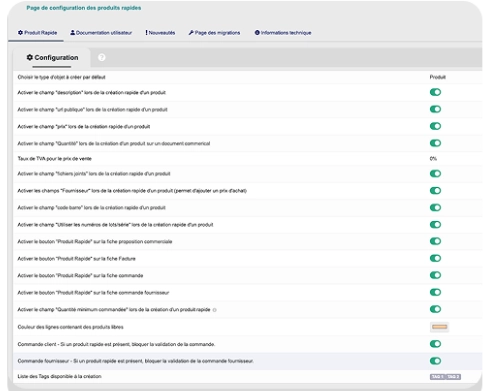Toggle the Quantité minimum commandée switch
Image resolution: width=490 pixels, height=391 pixels.
coord(435,309)
